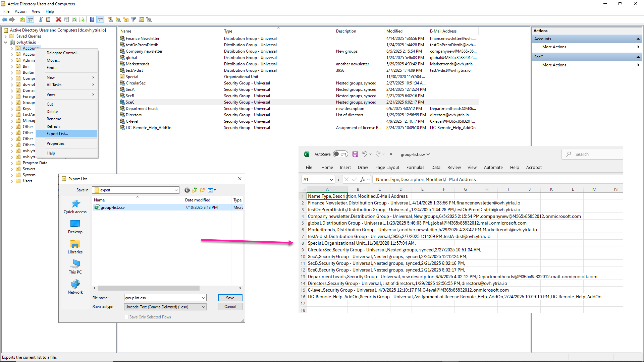Switch to Excel Formulas tab

415,168
